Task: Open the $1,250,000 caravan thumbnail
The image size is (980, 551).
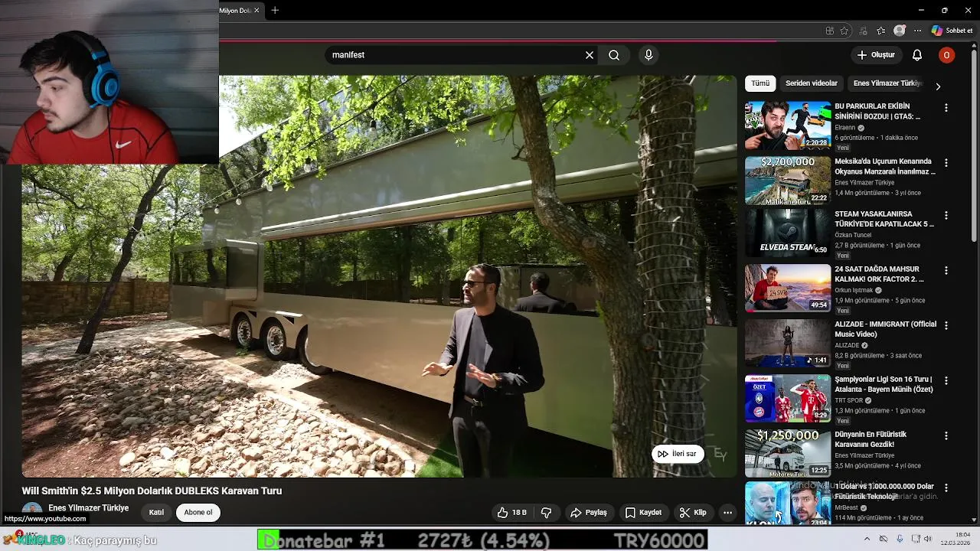Action: point(788,453)
